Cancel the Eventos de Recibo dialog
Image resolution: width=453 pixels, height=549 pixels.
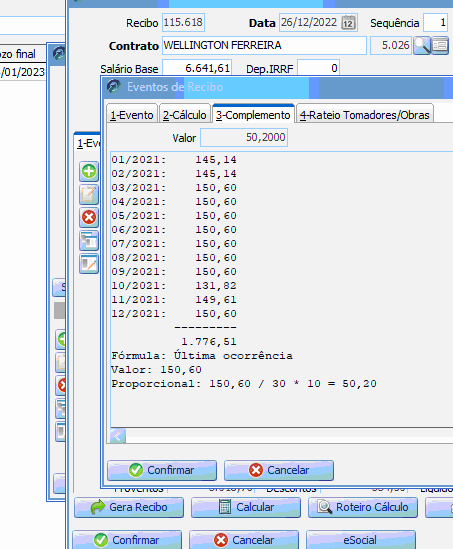[279, 470]
